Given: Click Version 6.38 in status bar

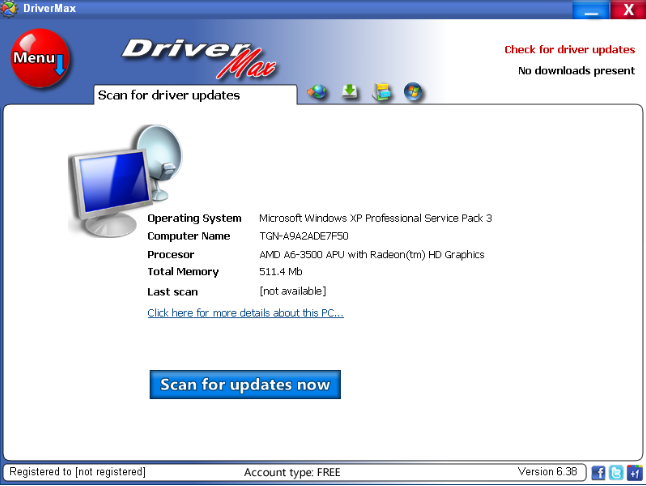Looking at the screenshot, I should 548,472.
